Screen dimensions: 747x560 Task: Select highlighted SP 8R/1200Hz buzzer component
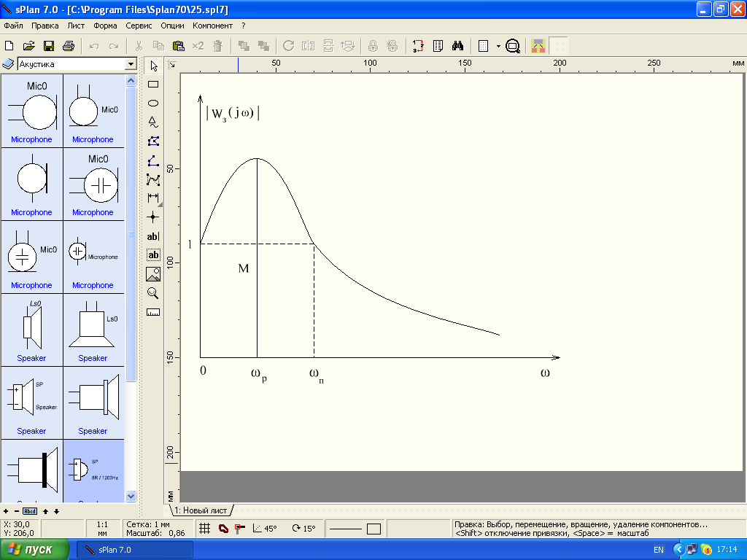pyautogui.click(x=93, y=470)
